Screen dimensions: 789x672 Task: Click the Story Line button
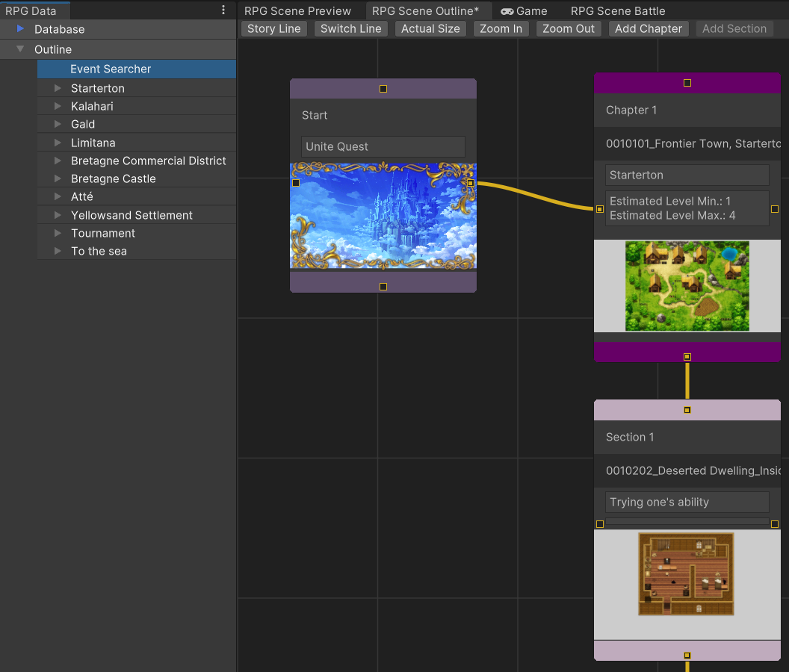click(273, 29)
